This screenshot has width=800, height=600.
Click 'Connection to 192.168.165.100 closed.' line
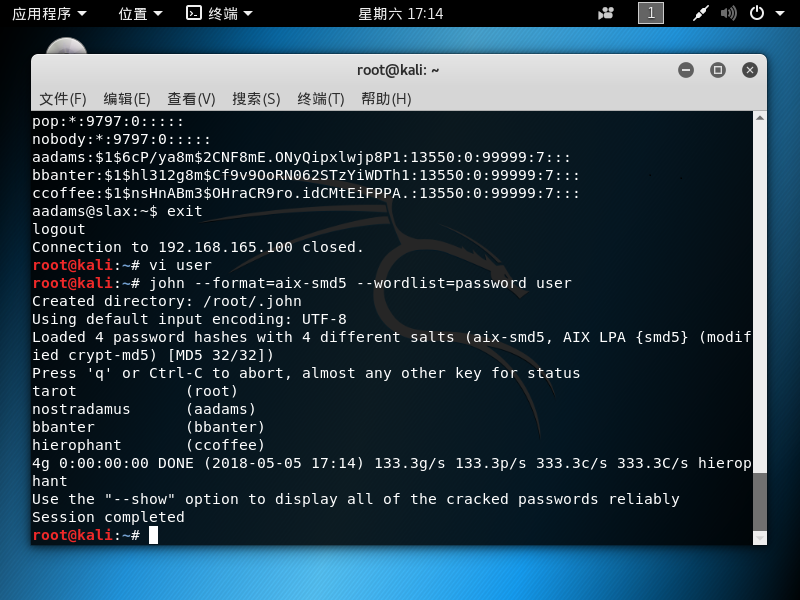click(197, 247)
